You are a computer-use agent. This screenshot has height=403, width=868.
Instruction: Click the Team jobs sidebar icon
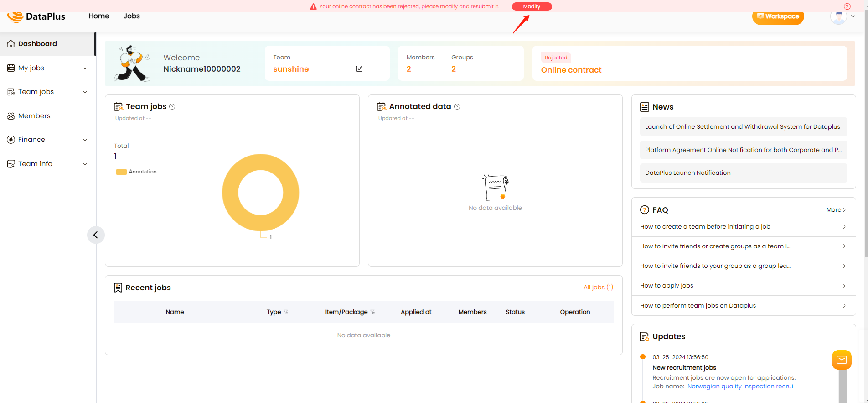pyautogui.click(x=11, y=92)
